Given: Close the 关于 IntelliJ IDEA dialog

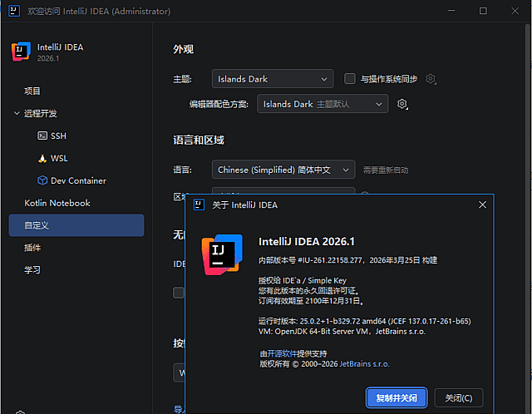Looking at the screenshot, I should coord(482,205).
